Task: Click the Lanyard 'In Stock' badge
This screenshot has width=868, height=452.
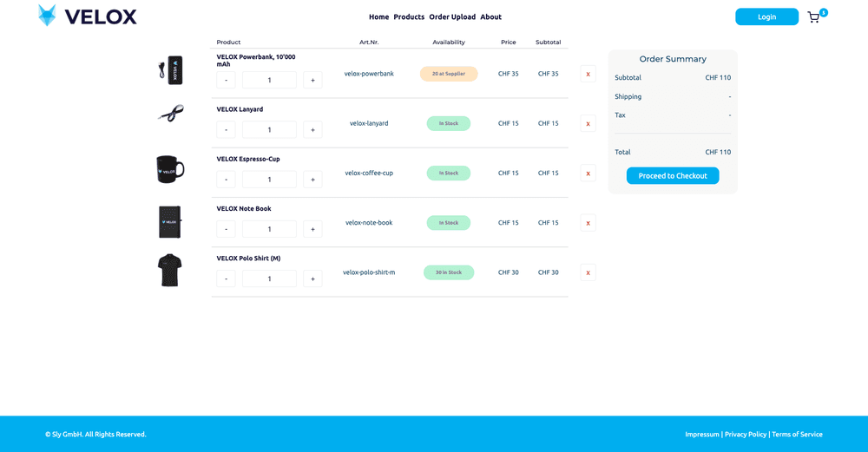Action: tap(449, 123)
